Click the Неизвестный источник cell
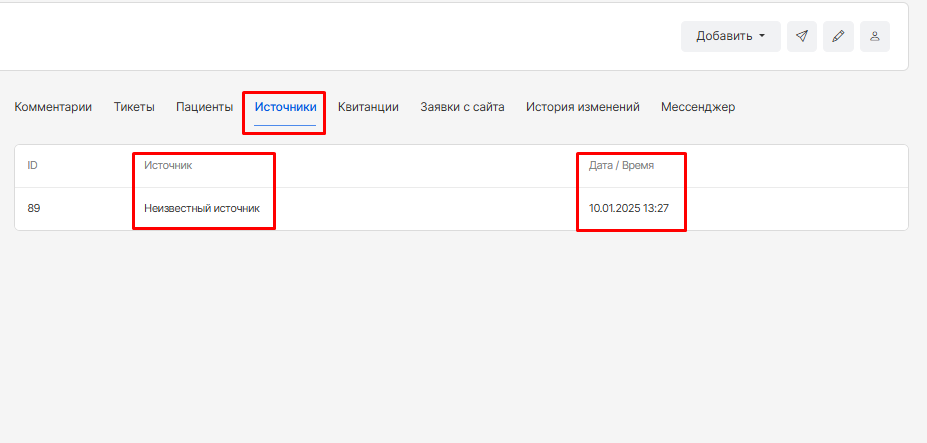This screenshot has height=443, width=927. click(x=202, y=208)
